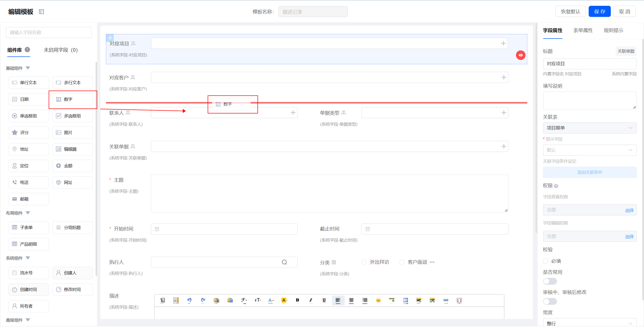Click the redo icon in the description editor
This screenshot has width=644, height=328.
(x=203, y=300)
